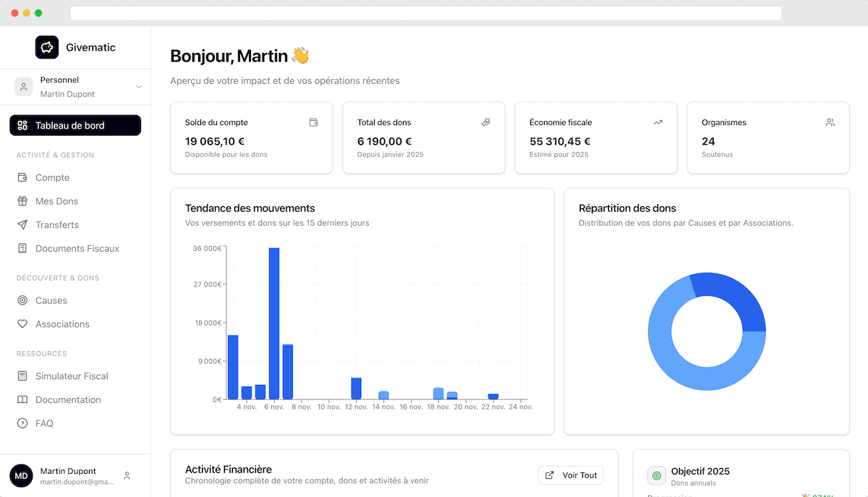Select Tableau de bord in the sidebar

(x=75, y=125)
